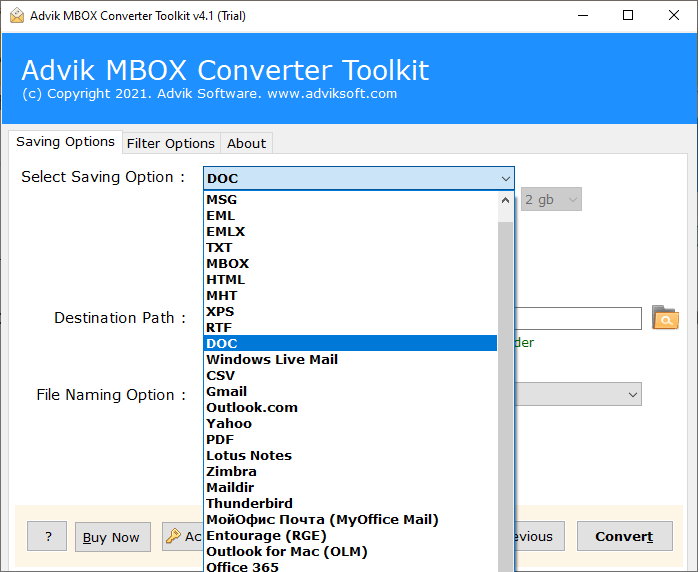
Task: Choose EML from the saving format list
Action: (x=350, y=216)
